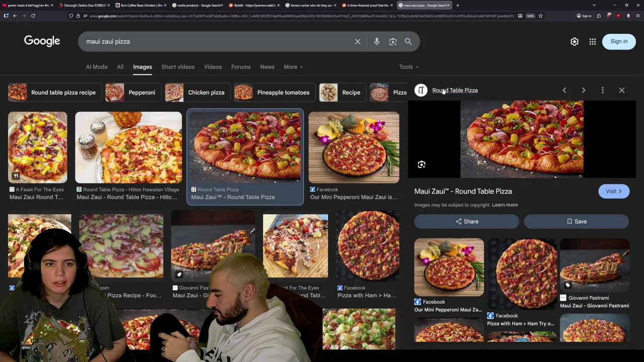Switch to the AI Mode tab
This screenshot has width=644, height=362.
click(x=97, y=67)
